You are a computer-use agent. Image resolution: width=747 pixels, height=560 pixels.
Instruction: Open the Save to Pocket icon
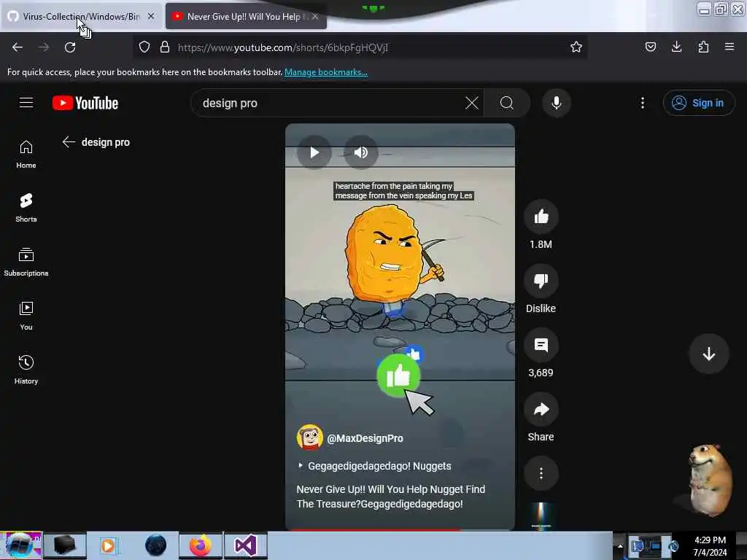click(x=650, y=47)
